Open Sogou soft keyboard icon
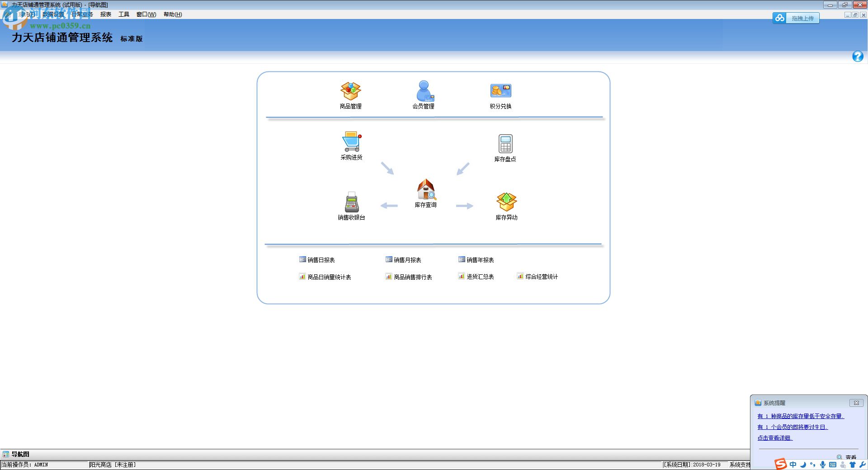This screenshot has height=470, width=868. [833, 465]
